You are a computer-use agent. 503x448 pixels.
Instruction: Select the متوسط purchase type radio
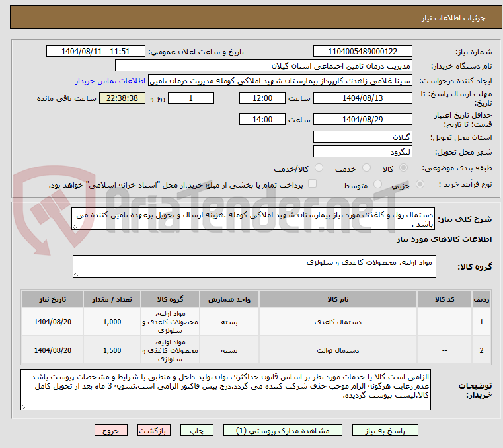point(378,184)
